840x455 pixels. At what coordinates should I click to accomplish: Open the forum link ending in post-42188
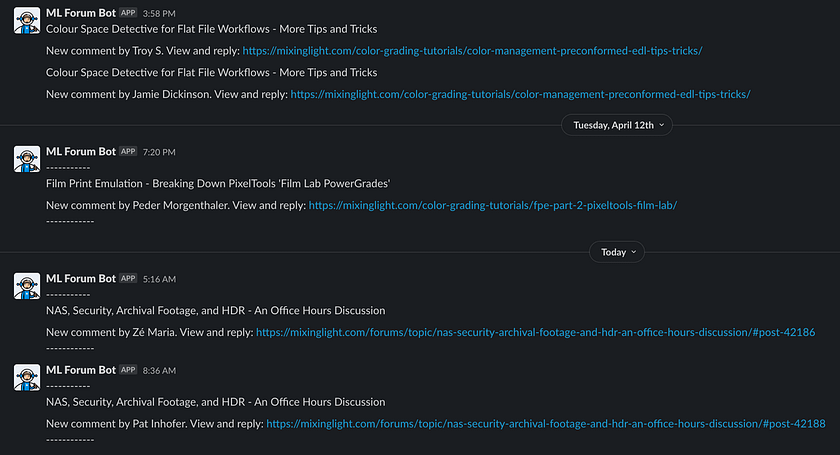(x=546, y=424)
